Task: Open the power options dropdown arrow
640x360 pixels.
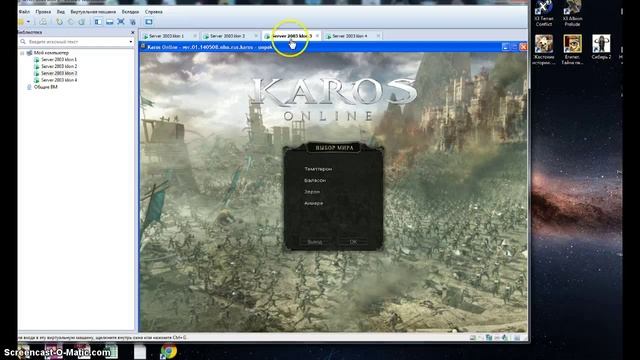Action: (x=28, y=22)
